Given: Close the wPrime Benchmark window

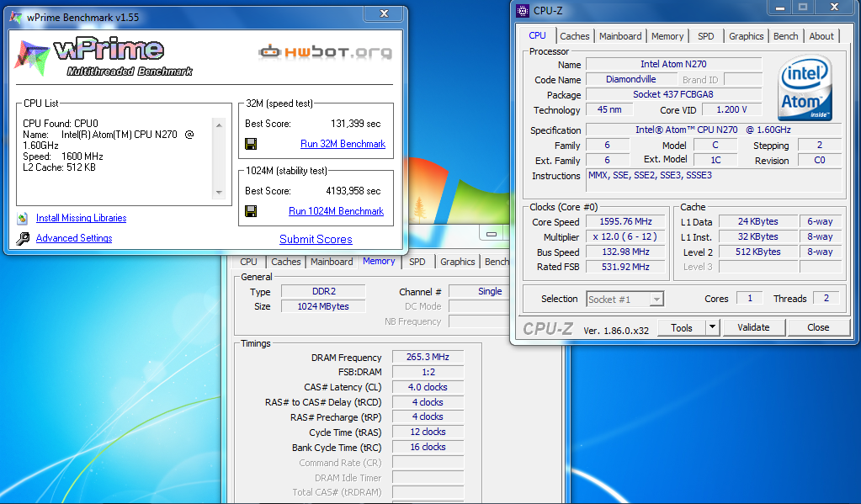Looking at the screenshot, I should click(x=385, y=13).
